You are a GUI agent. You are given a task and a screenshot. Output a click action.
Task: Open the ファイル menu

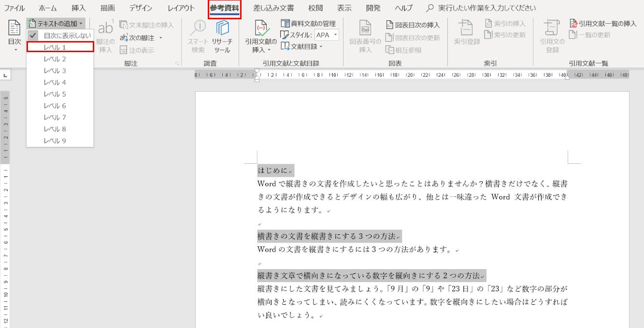coord(14,8)
